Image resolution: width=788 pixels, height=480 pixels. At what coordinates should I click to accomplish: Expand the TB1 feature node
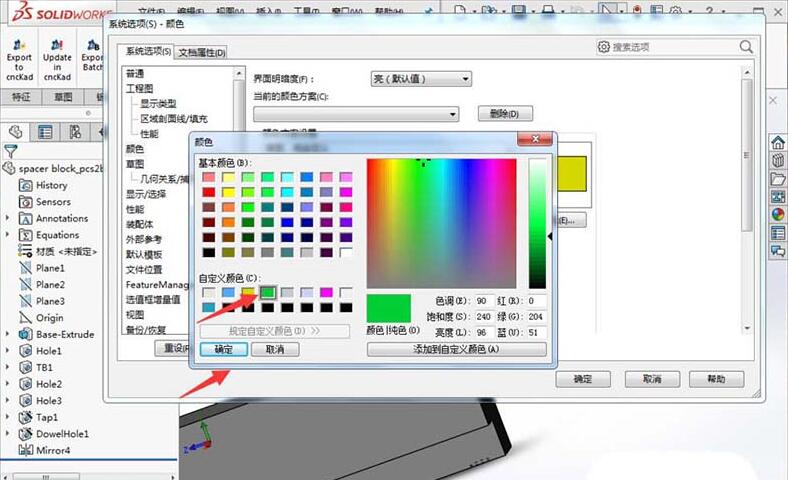(x=8, y=367)
